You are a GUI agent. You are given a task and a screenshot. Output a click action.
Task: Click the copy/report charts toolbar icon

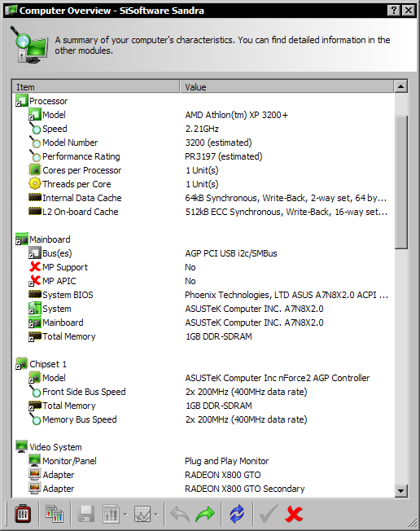pyautogui.click(x=55, y=514)
